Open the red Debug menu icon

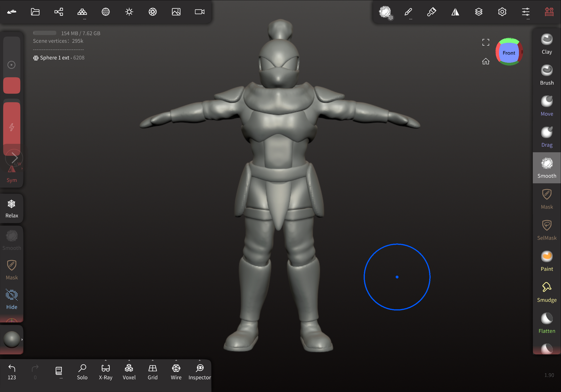549,12
